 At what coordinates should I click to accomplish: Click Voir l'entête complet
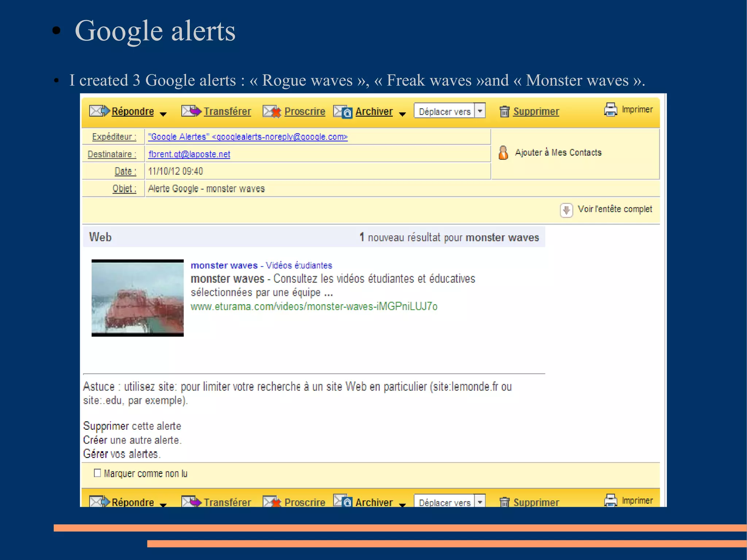pos(615,209)
